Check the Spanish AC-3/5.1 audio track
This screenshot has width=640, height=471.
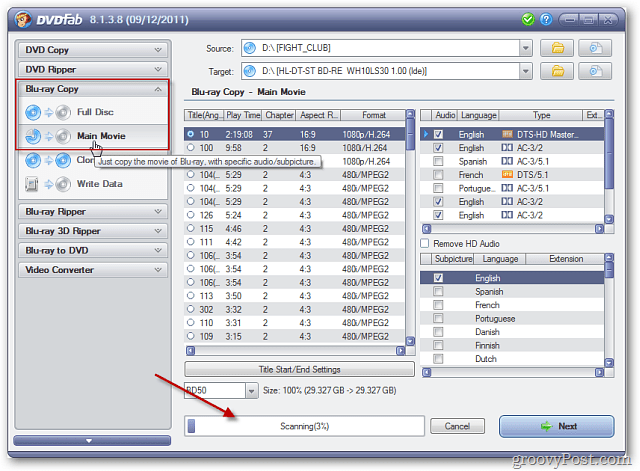[438, 161]
